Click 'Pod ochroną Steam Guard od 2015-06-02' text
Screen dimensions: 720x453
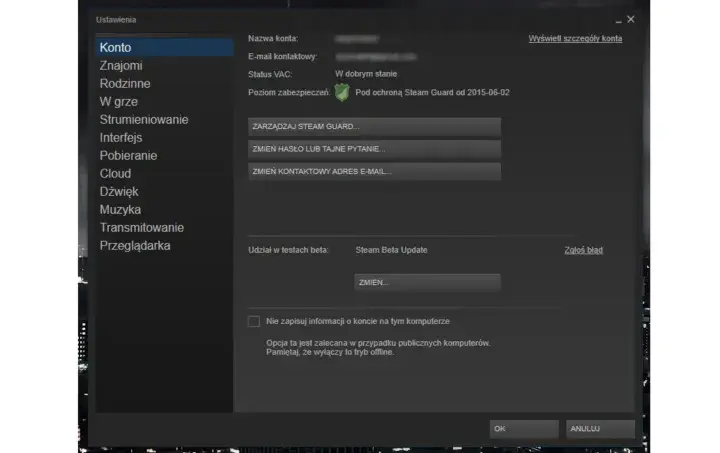coord(432,93)
